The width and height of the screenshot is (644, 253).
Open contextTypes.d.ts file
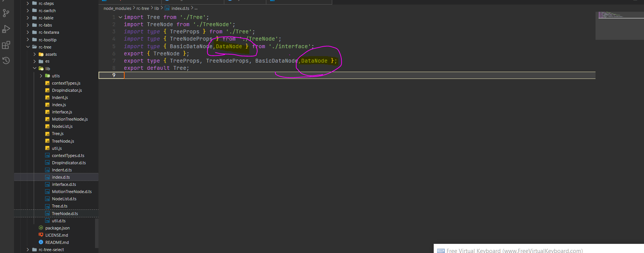[x=68, y=156]
